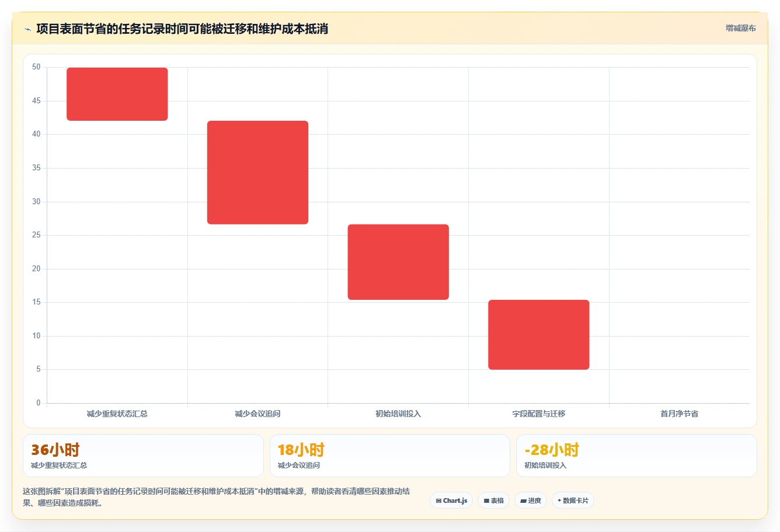Click the 首月净节省 axis label
This screenshot has width=780, height=532.
(x=679, y=414)
